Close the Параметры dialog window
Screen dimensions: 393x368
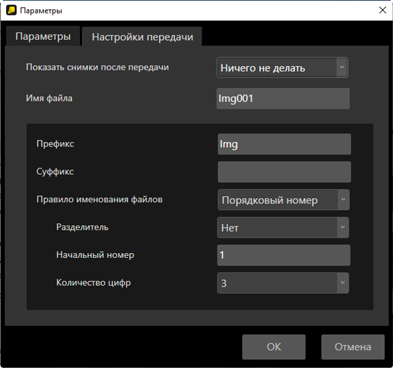[x=382, y=10]
